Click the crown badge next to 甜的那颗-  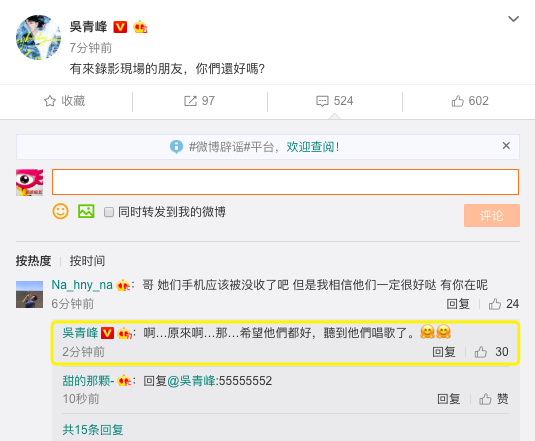(x=124, y=381)
